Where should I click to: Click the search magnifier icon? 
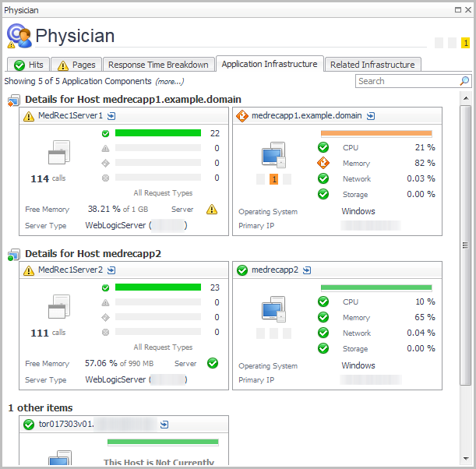[x=464, y=81]
